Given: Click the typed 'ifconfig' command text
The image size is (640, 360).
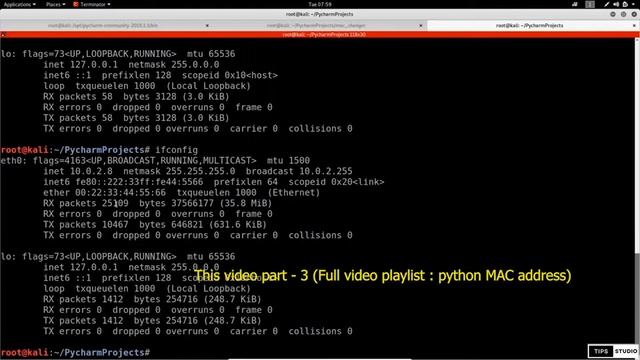Looking at the screenshot, I should [176, 150].
